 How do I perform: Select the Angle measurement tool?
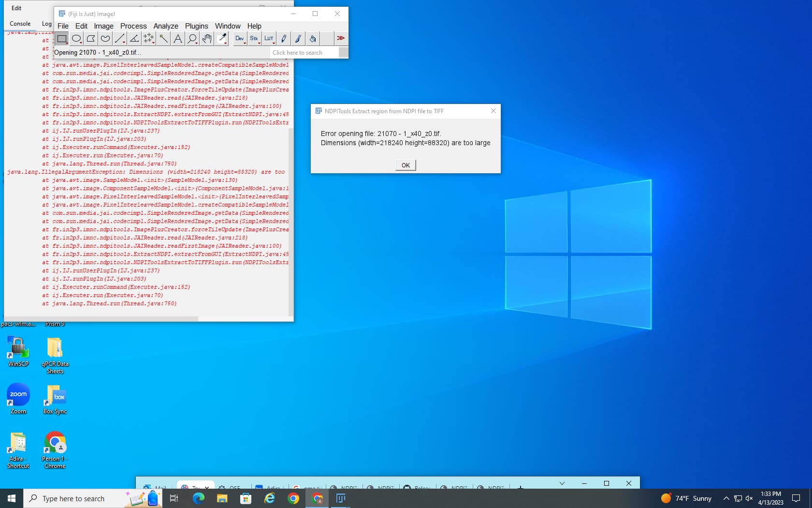pos(134,39)
